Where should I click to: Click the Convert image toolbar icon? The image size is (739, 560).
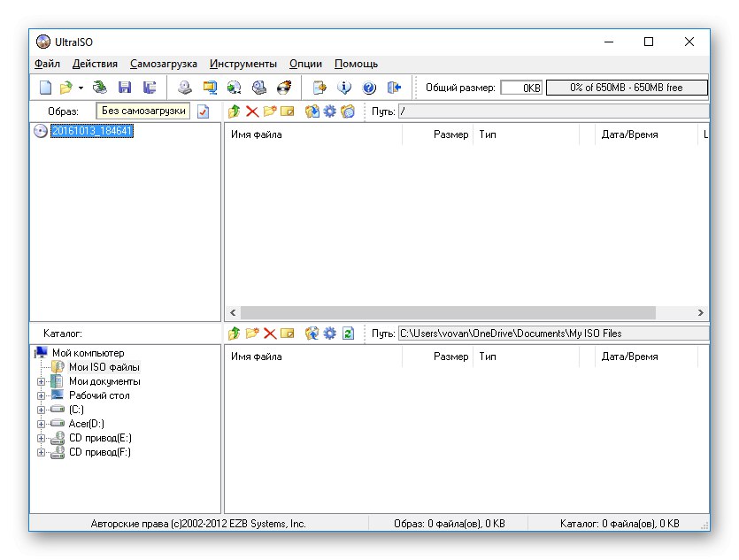coord(210,88)
